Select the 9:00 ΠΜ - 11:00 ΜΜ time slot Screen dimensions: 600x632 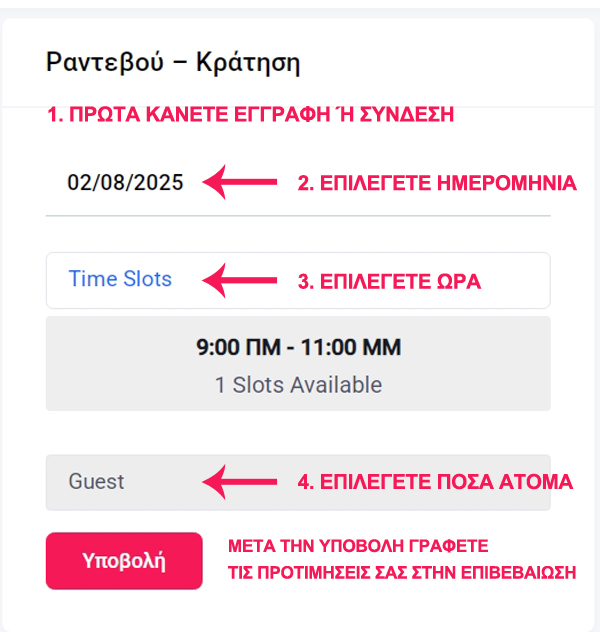pyautogui.click(x=298, y=348)
